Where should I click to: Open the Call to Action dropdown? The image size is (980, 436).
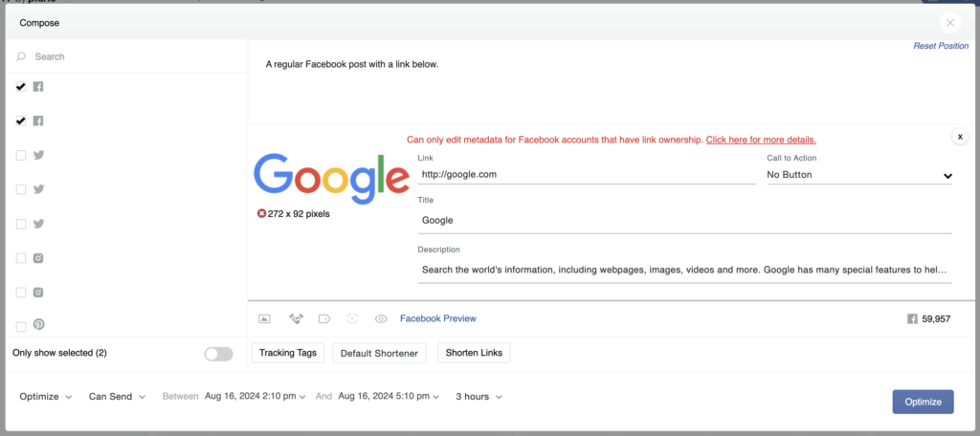(859, 175)
